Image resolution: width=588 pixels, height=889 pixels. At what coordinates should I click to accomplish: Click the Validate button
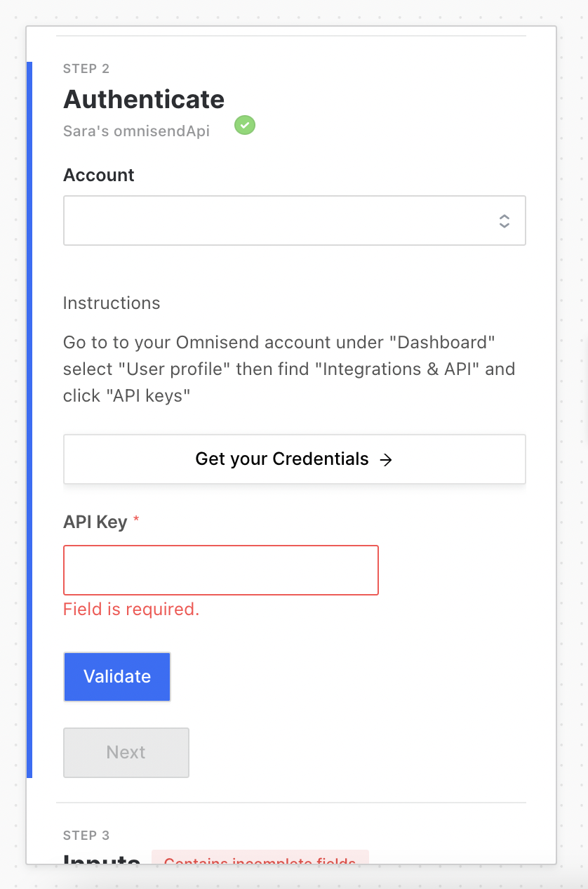point(117,677)
